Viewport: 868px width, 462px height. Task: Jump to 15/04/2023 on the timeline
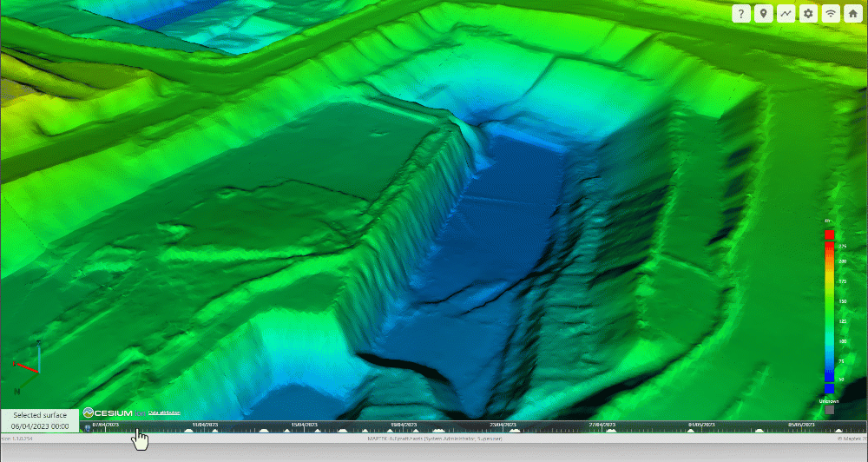click(x=304, y=425)
